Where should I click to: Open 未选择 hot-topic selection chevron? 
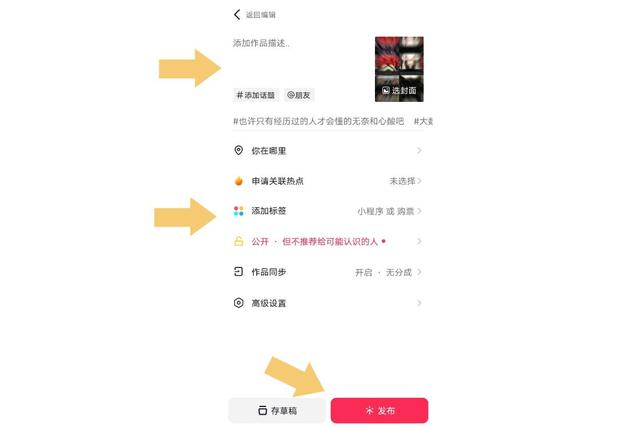click(x=419, y=181)
